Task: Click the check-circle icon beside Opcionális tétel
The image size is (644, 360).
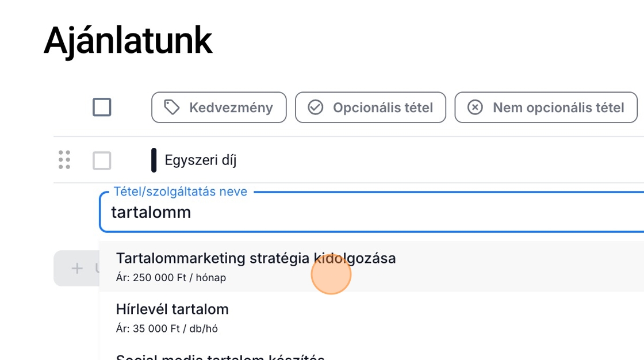Action: 316,108
